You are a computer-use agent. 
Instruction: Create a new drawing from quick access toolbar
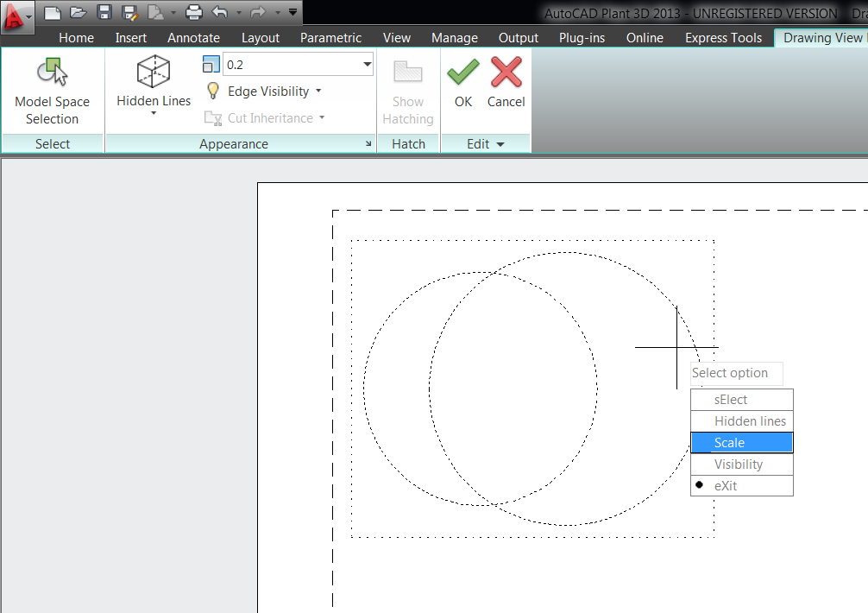52,12
